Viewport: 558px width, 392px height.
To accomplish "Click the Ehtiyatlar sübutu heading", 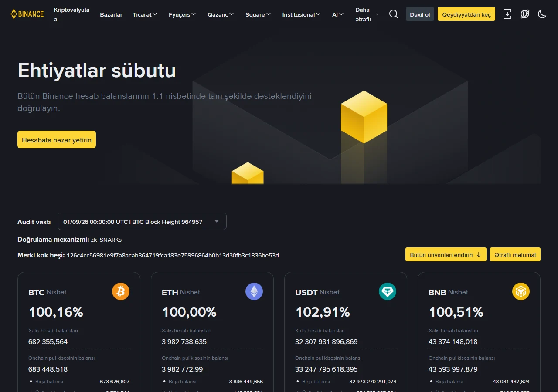I will click(x=97, y=71).
